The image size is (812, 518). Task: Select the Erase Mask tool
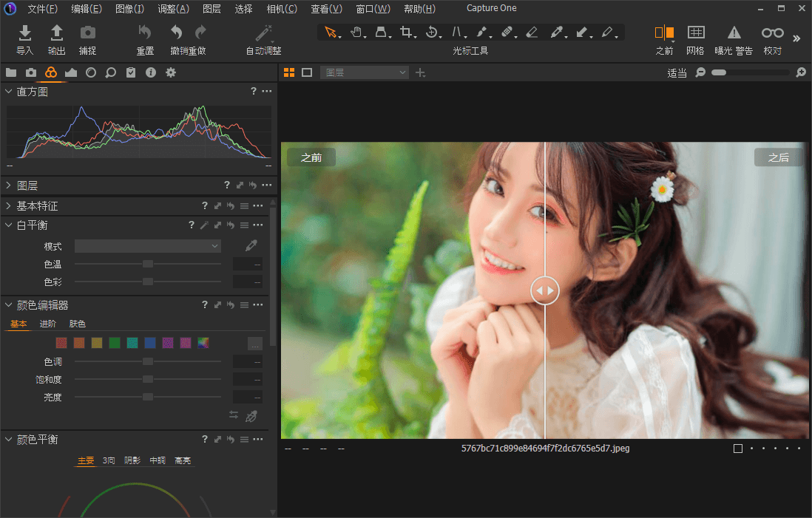tap(532, 32)
